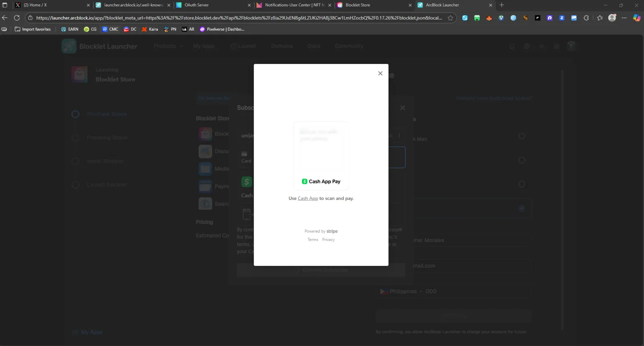Click the Already have dedicated space link

click(x=494, y=98)
